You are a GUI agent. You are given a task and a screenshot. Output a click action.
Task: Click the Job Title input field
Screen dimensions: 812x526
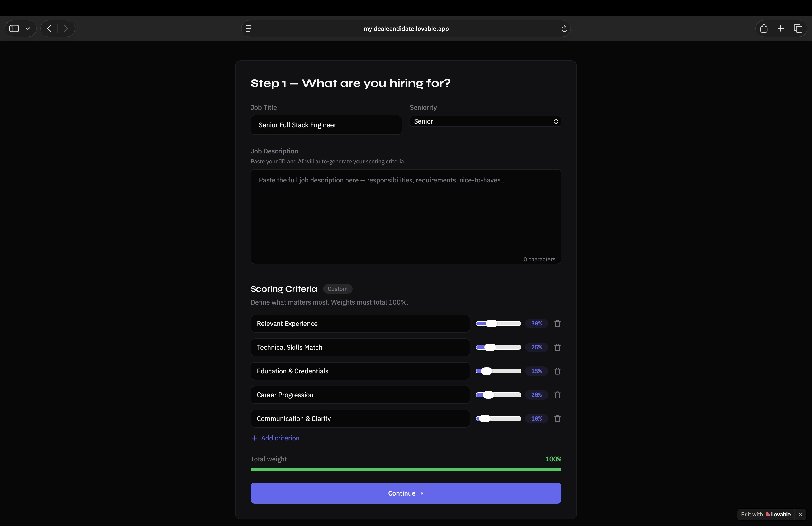coord(326,125)
